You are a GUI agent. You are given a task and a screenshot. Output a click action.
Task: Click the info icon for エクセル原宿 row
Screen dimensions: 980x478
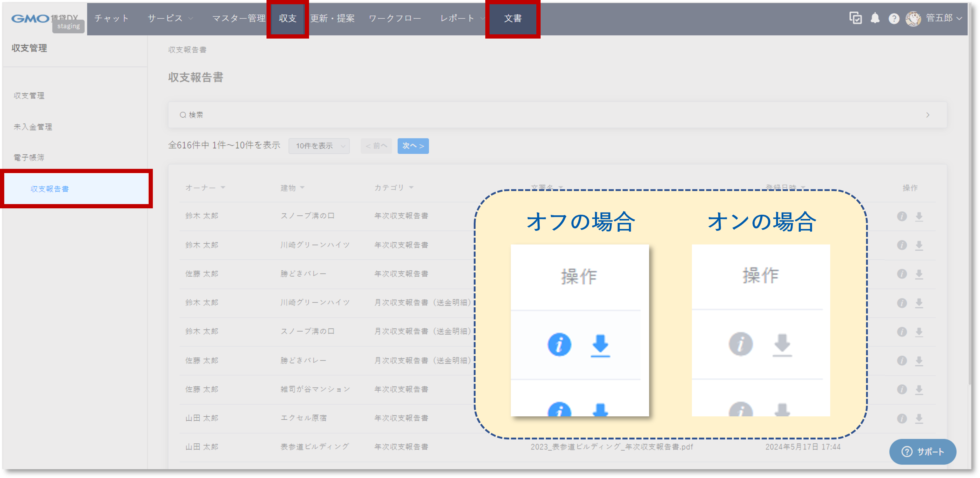(902, 418)
